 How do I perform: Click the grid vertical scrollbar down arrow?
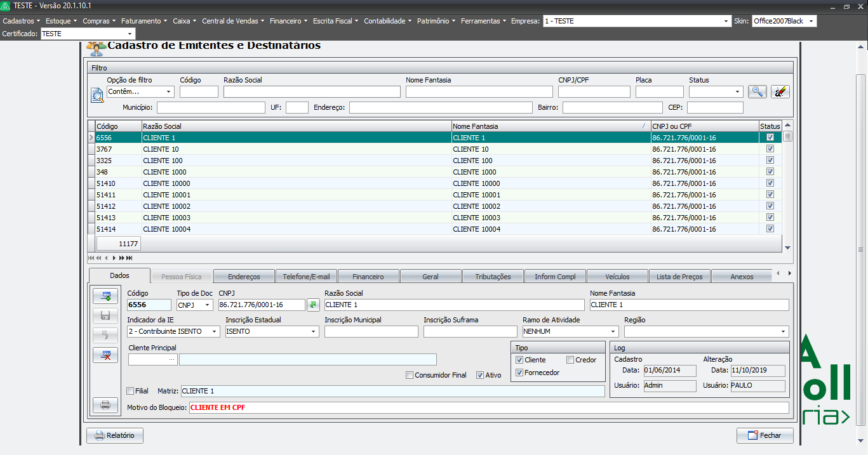pos(787,248)
